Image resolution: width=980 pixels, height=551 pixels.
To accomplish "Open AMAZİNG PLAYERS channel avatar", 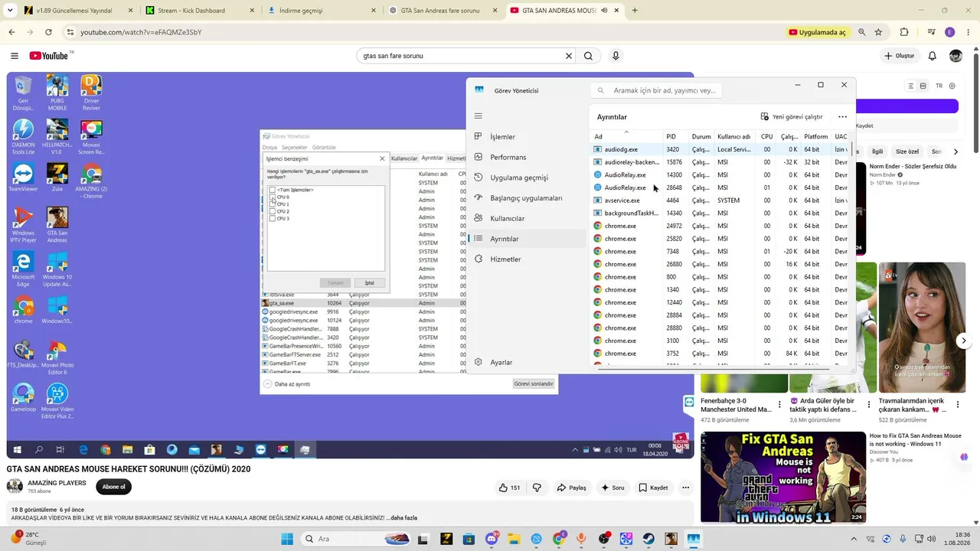I will point(15,487).
